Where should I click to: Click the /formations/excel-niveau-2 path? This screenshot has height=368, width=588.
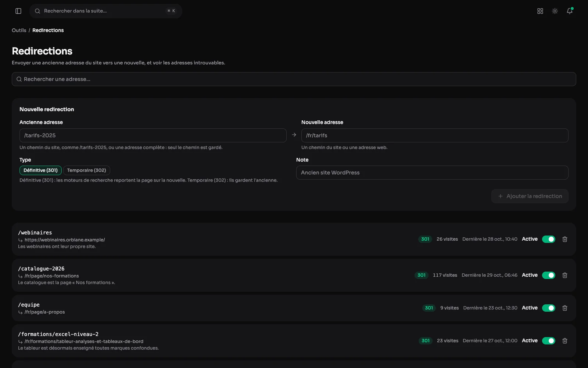(x=58, y=334)
